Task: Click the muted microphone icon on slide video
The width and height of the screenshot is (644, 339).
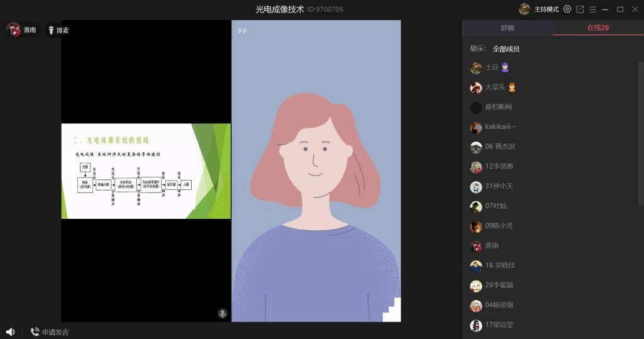Action: pos(222,313)
